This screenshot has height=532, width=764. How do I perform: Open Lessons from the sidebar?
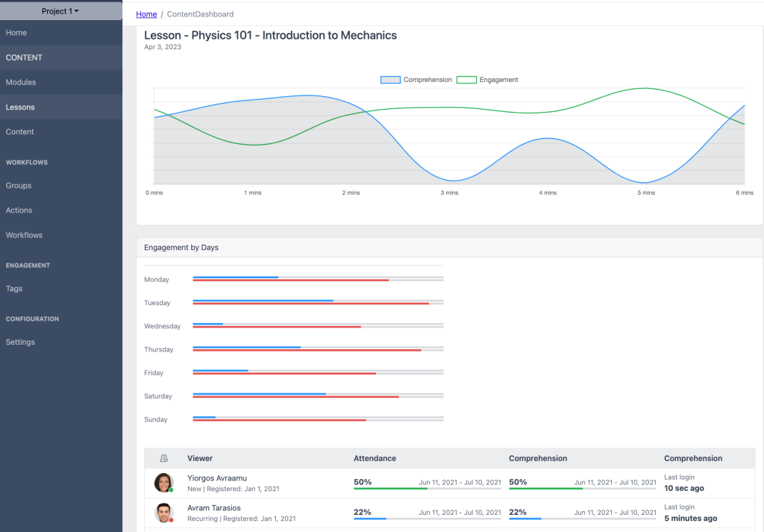tap(20, 107)
